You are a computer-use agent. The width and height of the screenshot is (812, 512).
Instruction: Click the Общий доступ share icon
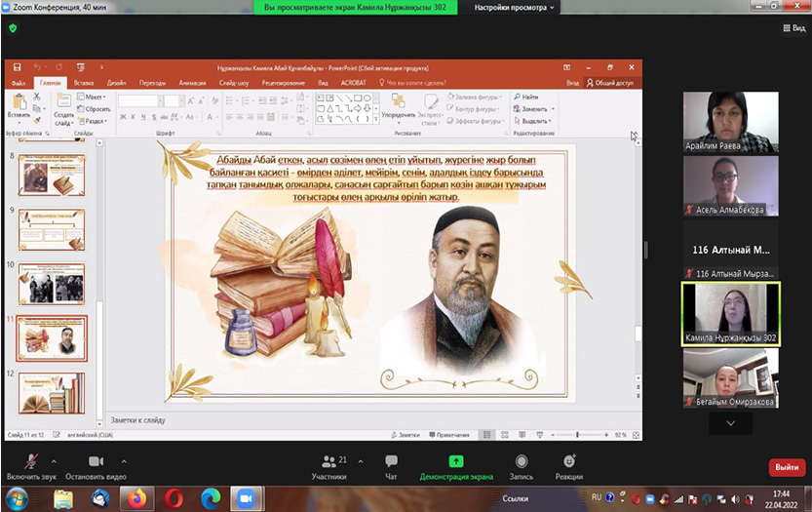(610, 84)
